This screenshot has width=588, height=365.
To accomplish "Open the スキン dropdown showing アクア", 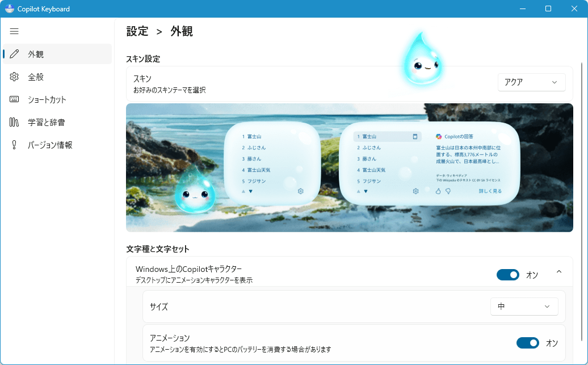I will tap(531, 82).
